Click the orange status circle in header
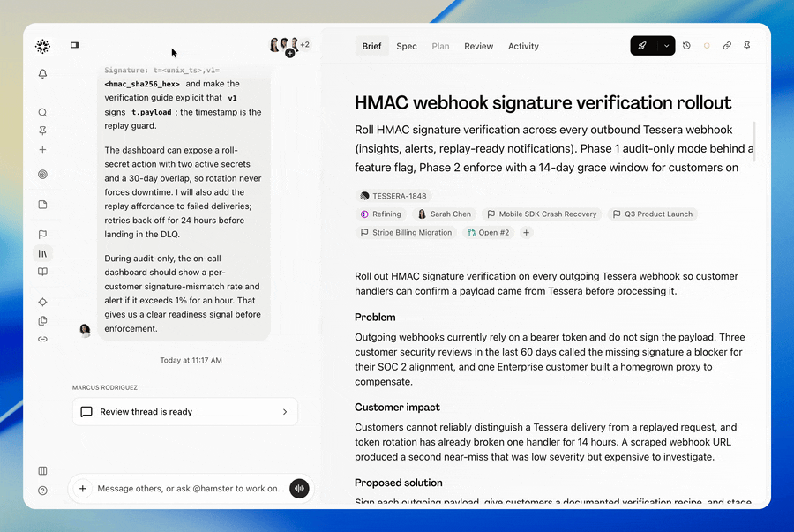Viewport: 794px width, 532px height. [707, 46]
